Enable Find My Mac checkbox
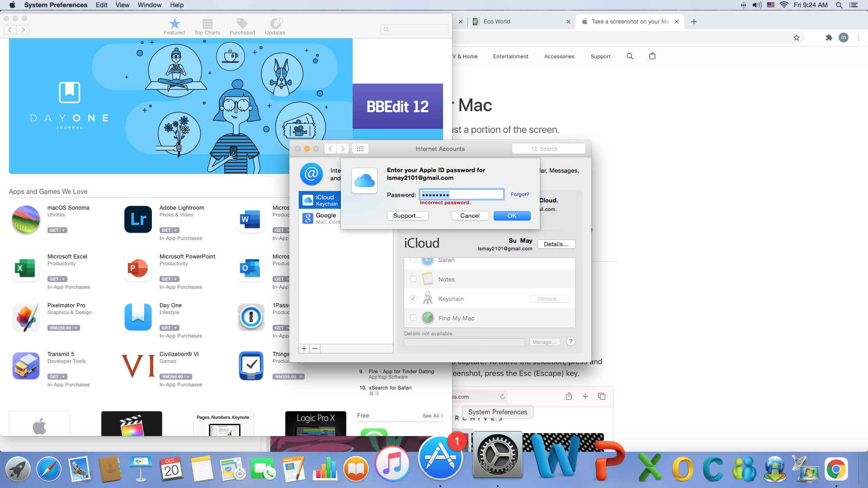 (x=413, y=318)
